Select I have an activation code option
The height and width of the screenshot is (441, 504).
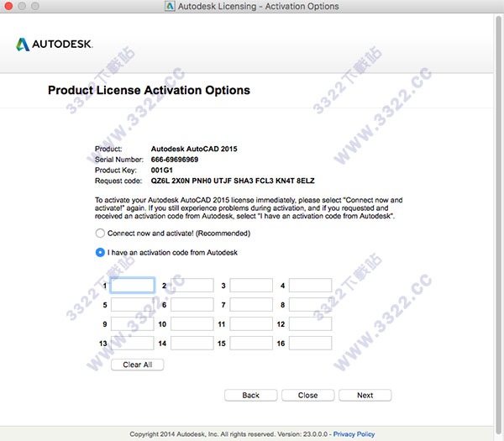tap(100, 252)
